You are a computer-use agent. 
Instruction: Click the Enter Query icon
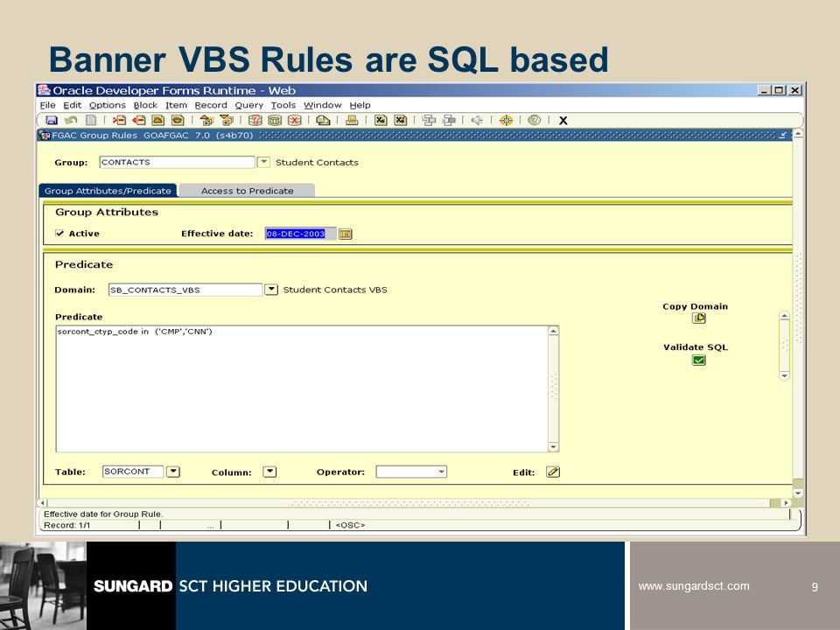255,120
